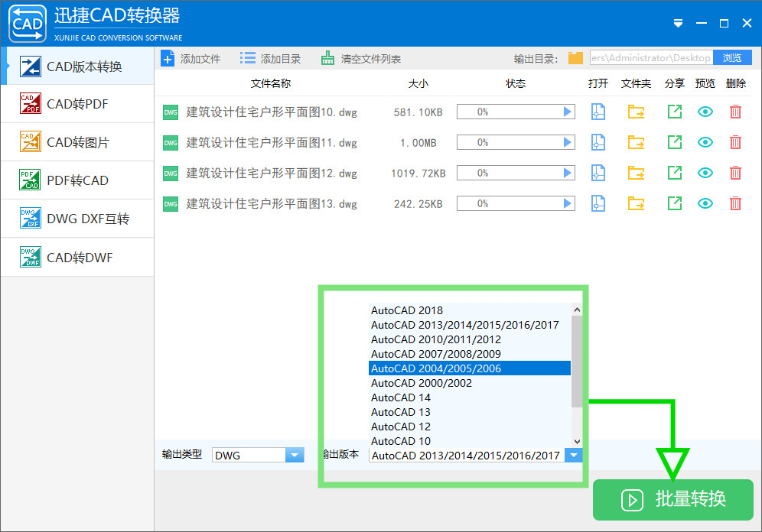Viewport: 762px width, 532px height.
Task: Start conversion of 平面图13.dwg via play arrow
Action: tap(567, 203)
